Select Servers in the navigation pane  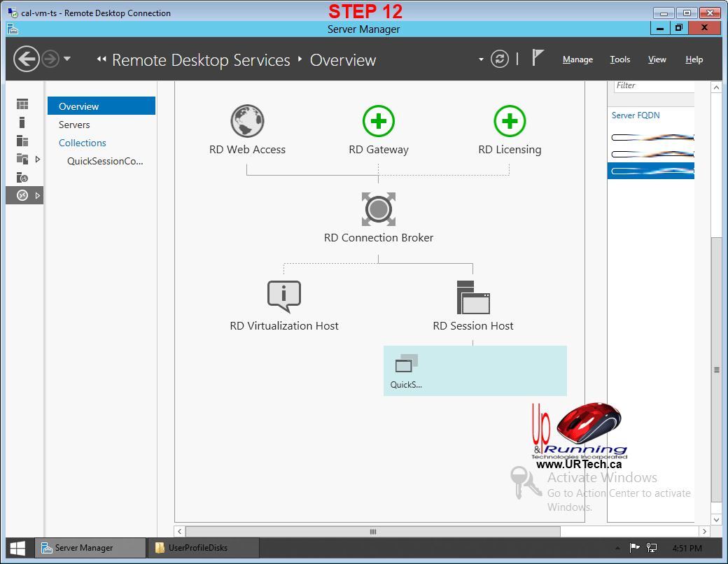(74, 125)
